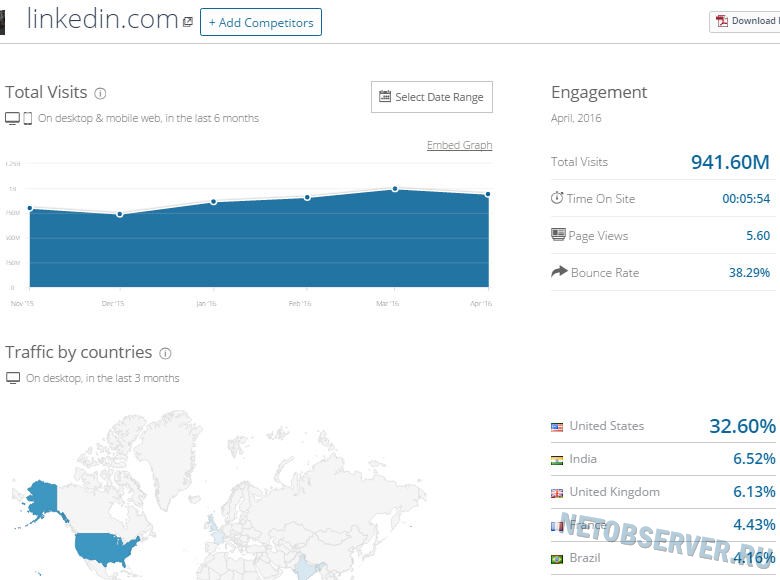
Task: Show Traffic by countries info icon
Action: coord(165,353)
